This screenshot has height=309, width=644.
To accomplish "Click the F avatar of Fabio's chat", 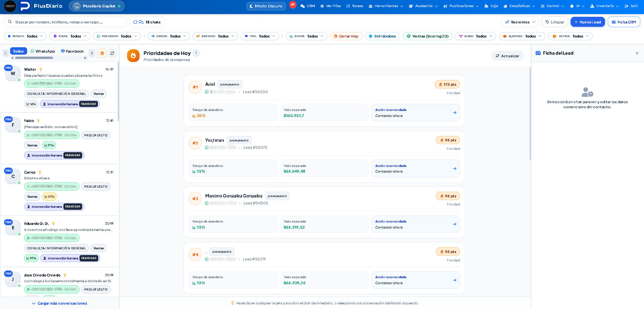I will point(13,125).
